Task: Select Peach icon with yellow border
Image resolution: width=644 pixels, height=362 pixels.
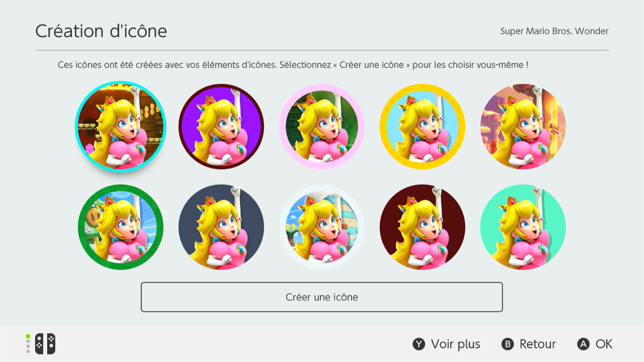Action: click(x=422, y=127)
